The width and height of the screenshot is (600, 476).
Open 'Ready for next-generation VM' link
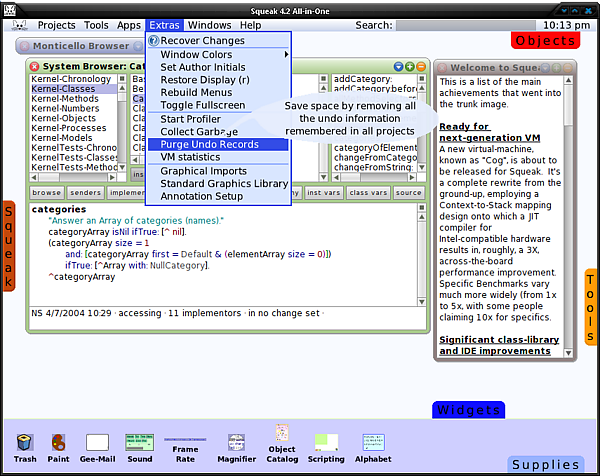click(490, 132)
